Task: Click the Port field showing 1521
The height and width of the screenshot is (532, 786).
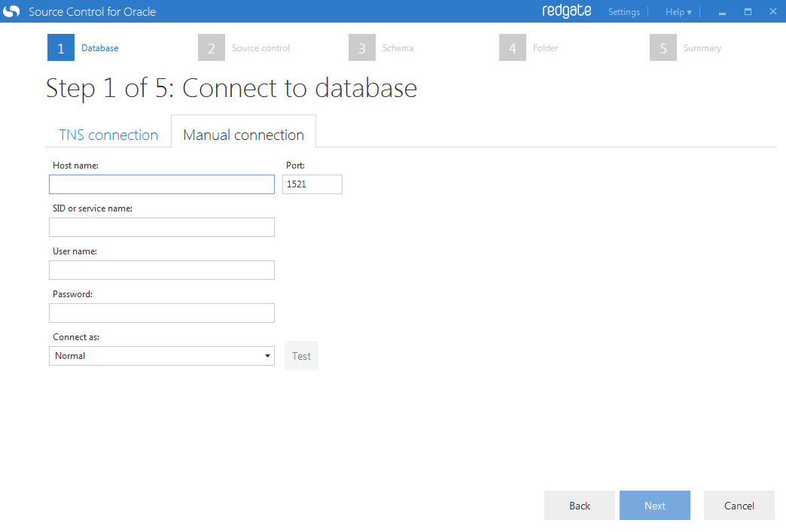Action: [x=312, y=184]
